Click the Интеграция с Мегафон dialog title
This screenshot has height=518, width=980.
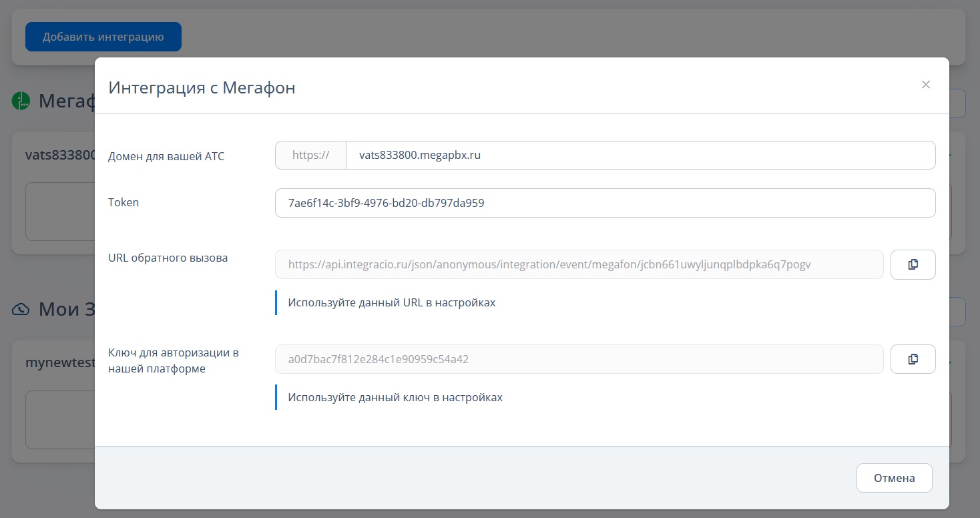pyautogui.click(x=202, y=87)
